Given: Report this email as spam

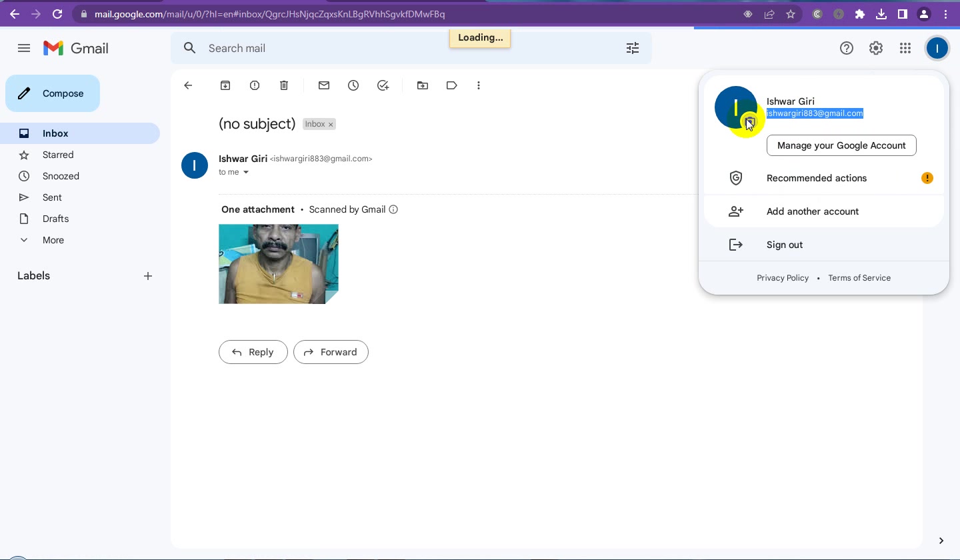Looking at the screenshot, I should tap(255, 85).
